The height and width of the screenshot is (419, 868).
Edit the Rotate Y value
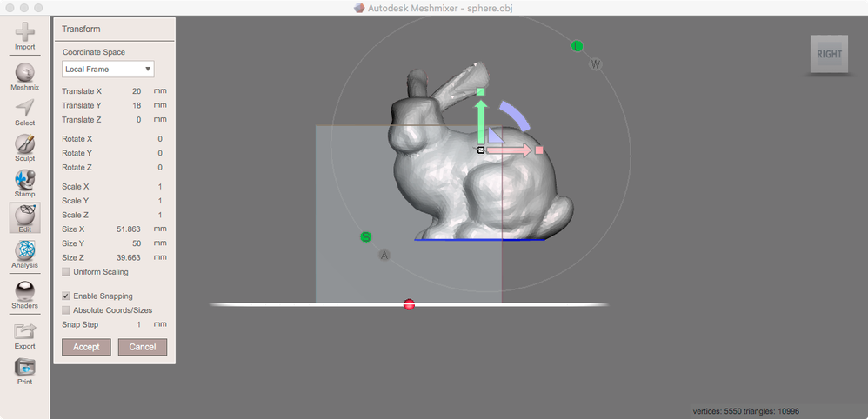(160, 153)
